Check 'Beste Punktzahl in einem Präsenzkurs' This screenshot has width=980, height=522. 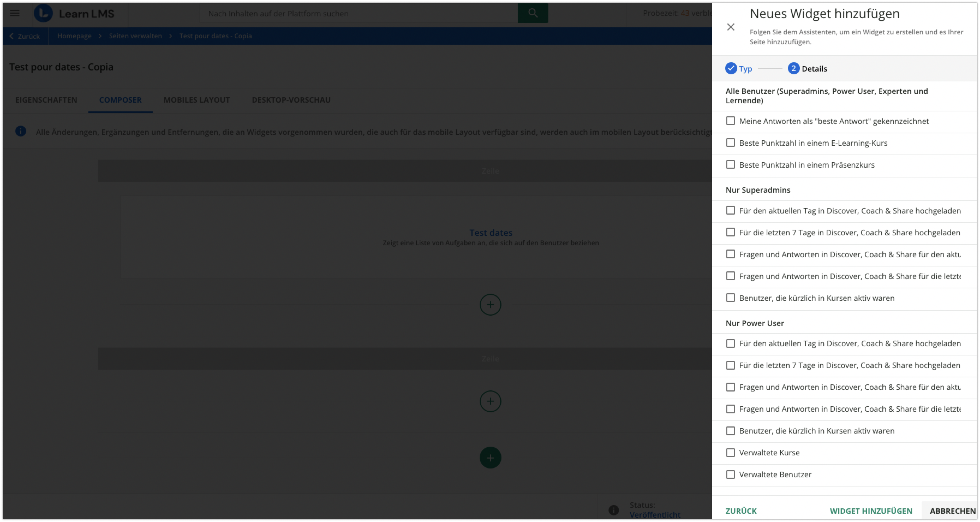click(730, 164)
